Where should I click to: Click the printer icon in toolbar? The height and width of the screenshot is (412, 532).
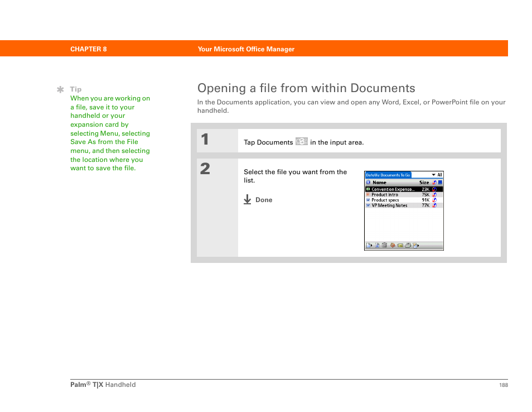point(408,245)
